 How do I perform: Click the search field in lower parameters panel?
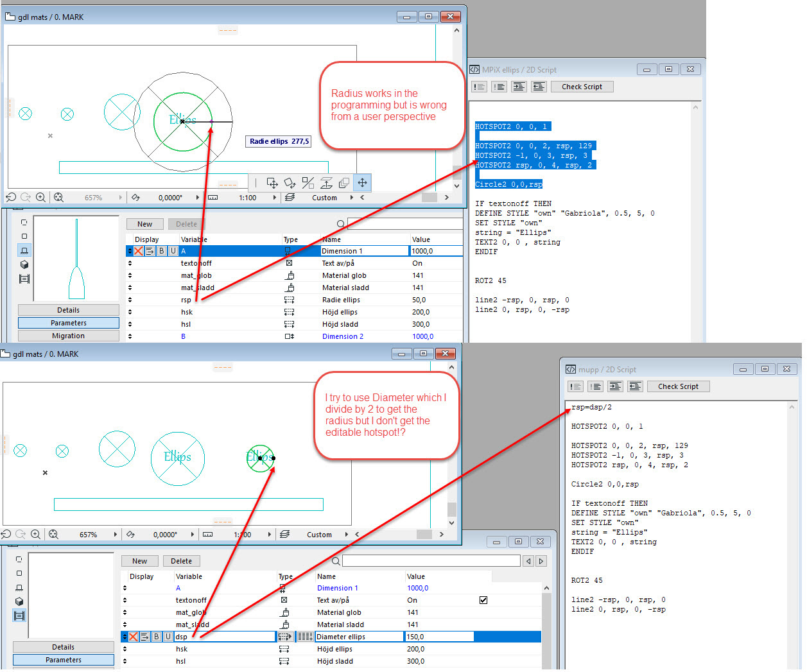coord(431,561)
